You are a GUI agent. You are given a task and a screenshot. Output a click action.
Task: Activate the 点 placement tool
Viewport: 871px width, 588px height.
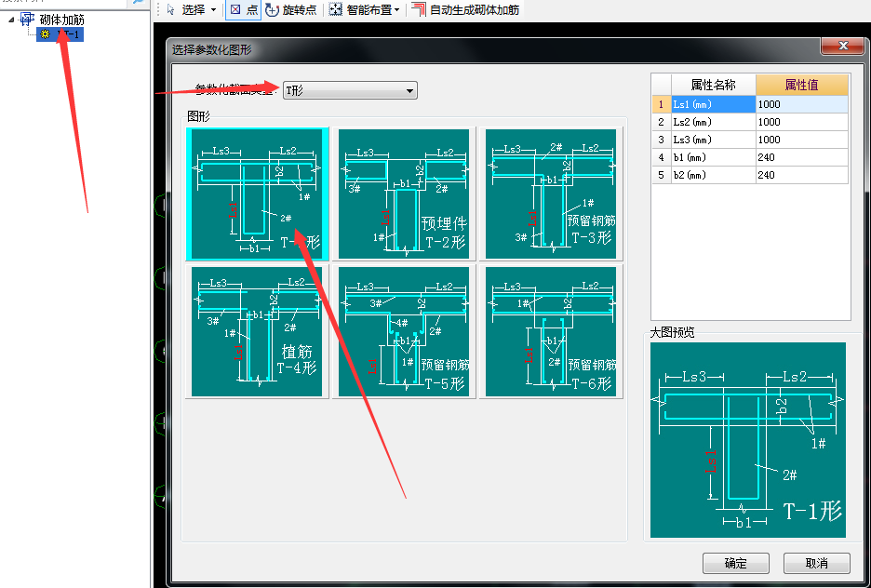point(243,9)
